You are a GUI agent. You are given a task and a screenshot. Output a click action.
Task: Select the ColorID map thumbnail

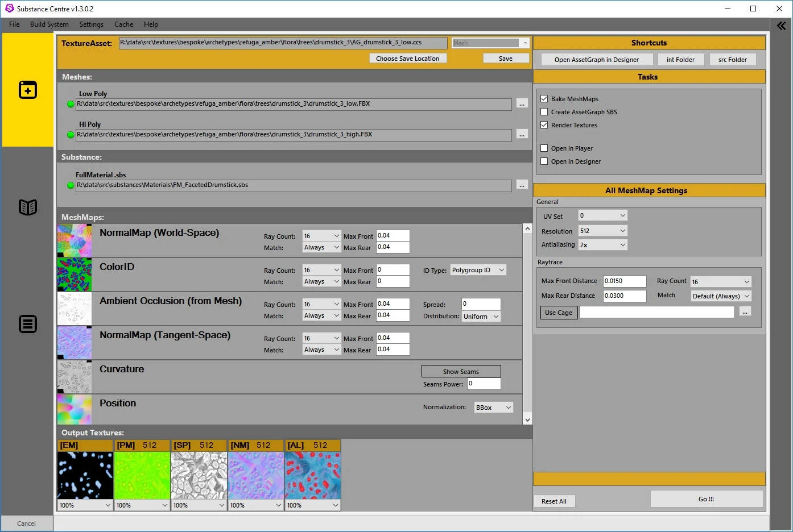(75, 274)
